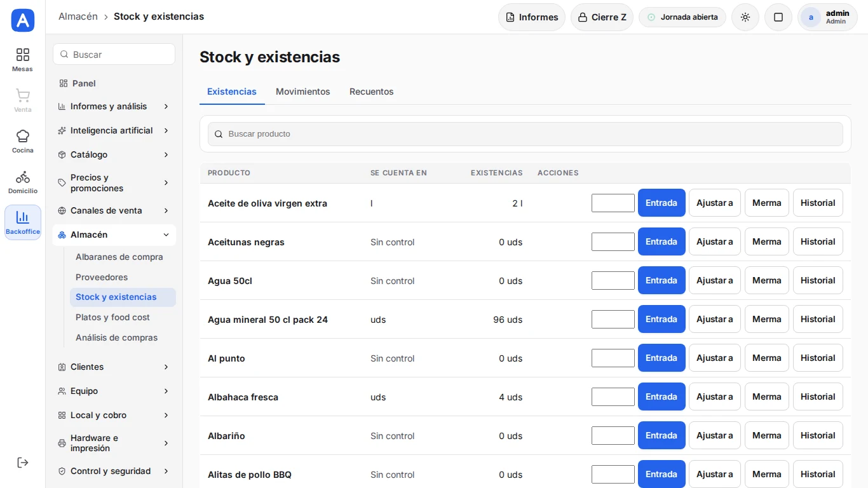Click Ajustar a for Aceitunas negras
This screenshot has width=868, height=488.
click(715, 241)
